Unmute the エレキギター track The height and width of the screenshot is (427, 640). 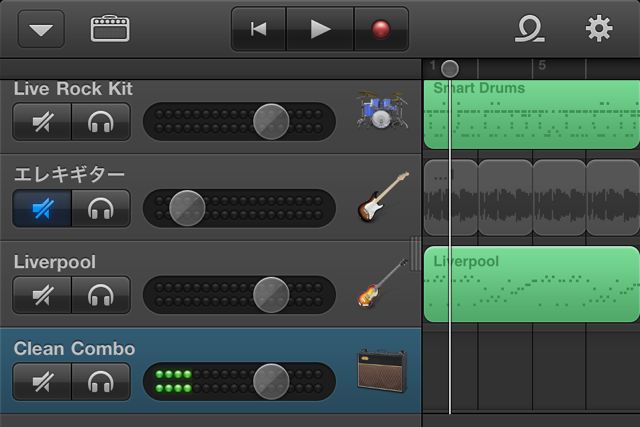pos(42,208)
